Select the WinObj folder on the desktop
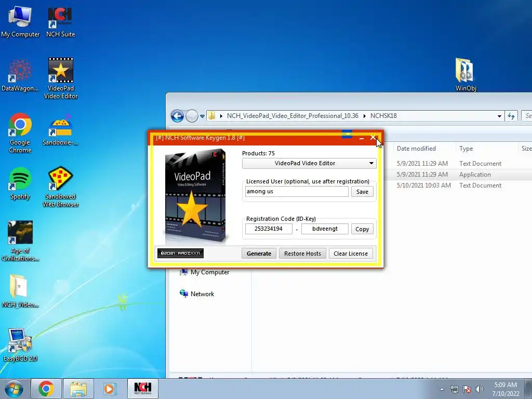The width and height of the screenshot is (532, 399). point(465,75)
